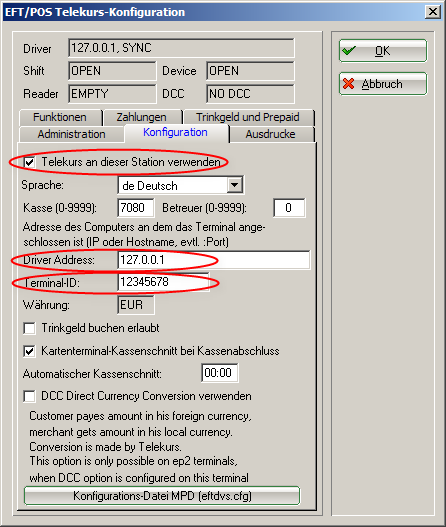The image size is (446, 527).
Task: Switch to the Funktionen tab
Action: tap(60, 117)
